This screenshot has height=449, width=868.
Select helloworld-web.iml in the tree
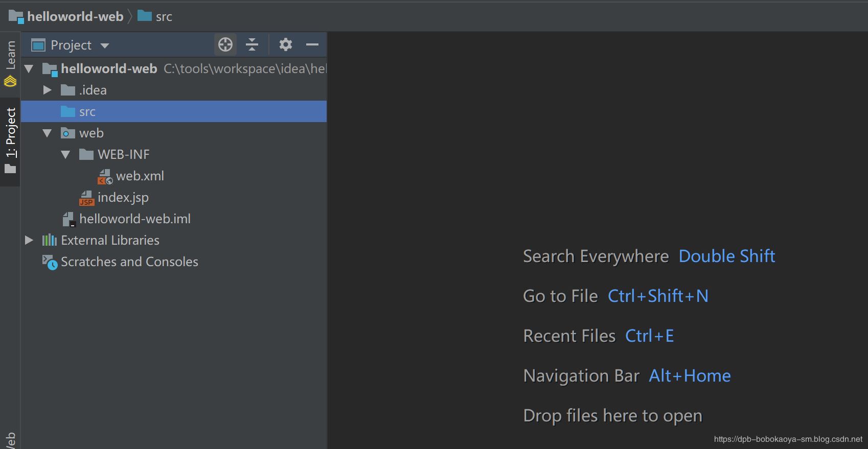pos(174,219)
